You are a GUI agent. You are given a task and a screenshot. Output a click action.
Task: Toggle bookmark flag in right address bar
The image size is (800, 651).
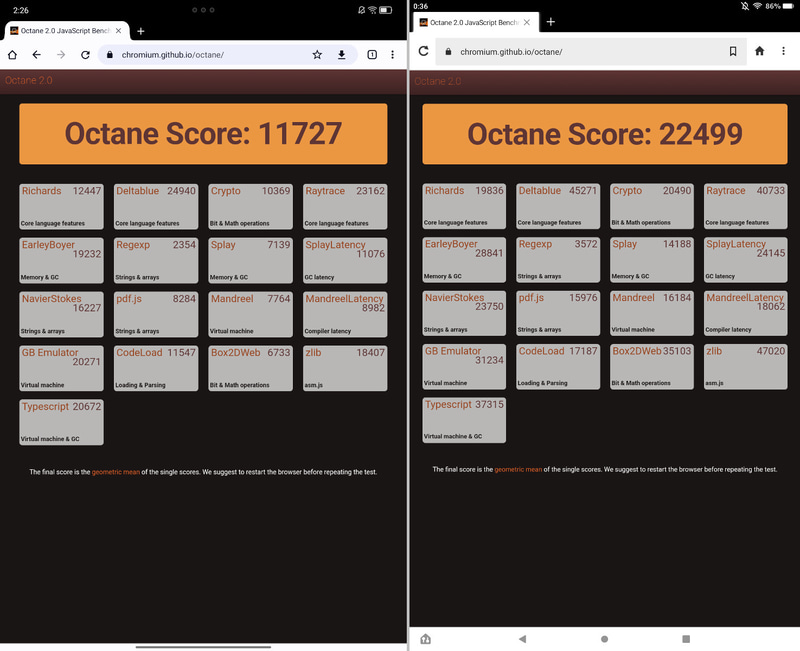click(733, 52)
